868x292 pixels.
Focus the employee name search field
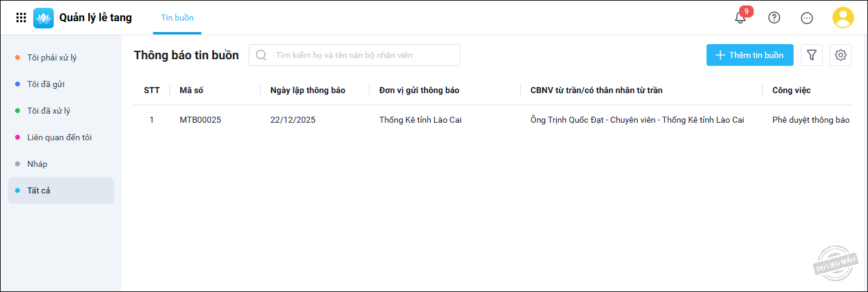(363, 55)
